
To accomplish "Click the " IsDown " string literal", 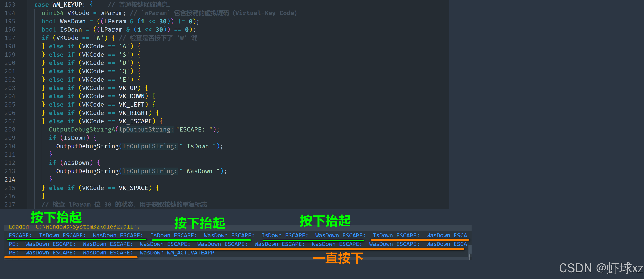I will 198,146.
